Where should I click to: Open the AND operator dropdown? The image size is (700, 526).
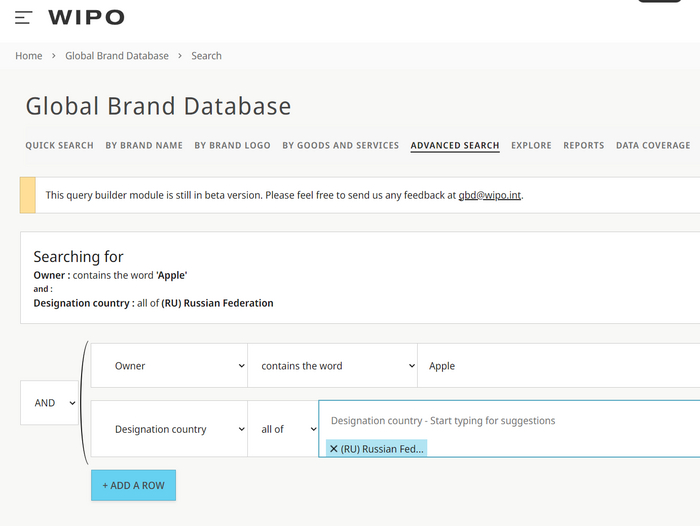click(x=50, y=403)
